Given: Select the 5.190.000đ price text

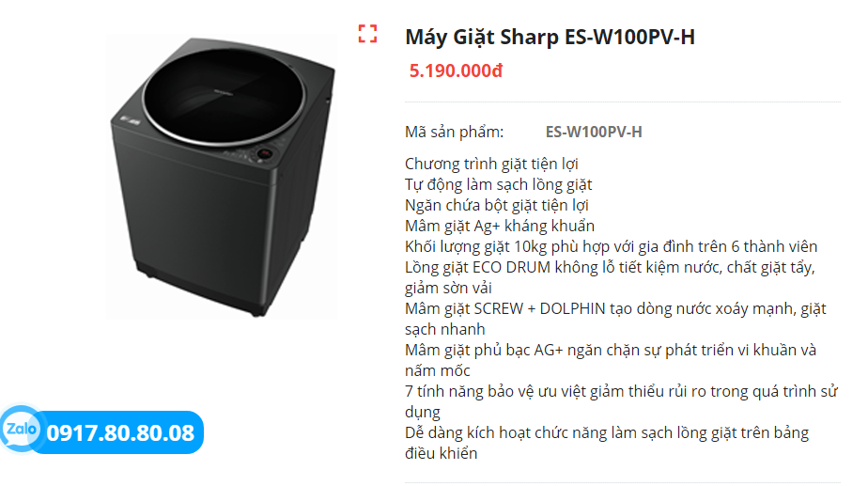Looking at the screenshot, I should coord(456,71).
